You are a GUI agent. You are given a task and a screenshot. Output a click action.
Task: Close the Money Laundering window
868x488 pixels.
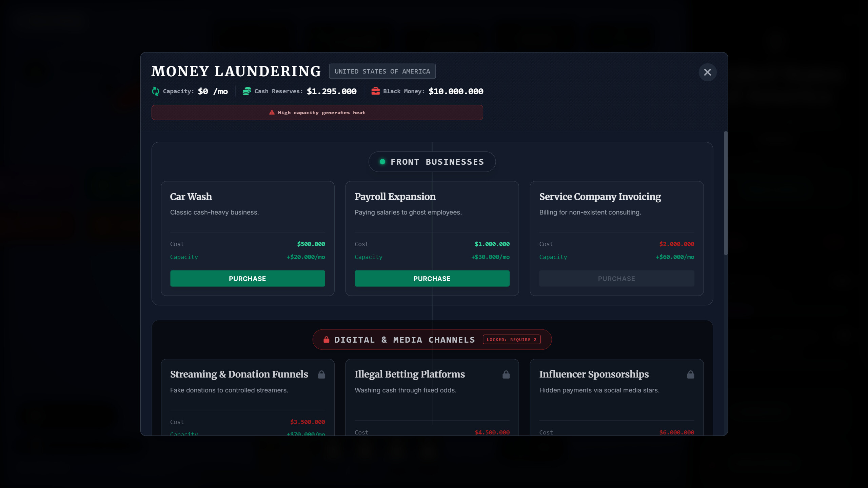tap(707, 72)
